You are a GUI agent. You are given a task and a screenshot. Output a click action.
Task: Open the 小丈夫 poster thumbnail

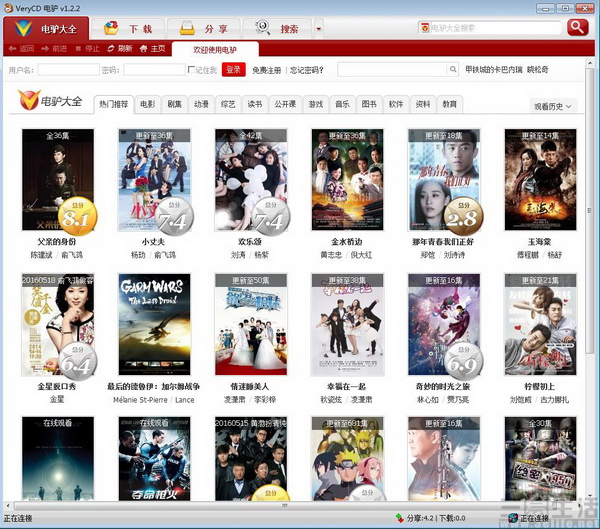(154, 180)
